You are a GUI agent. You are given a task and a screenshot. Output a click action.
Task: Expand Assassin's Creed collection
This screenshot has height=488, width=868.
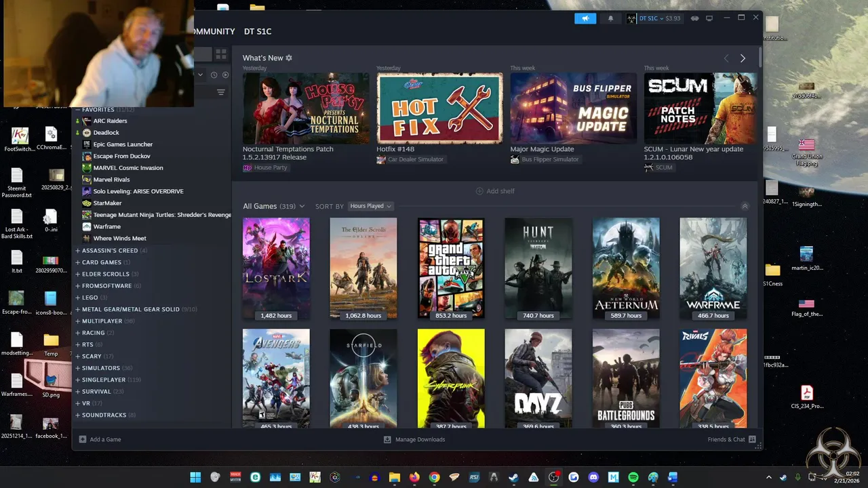pos(78,251)
